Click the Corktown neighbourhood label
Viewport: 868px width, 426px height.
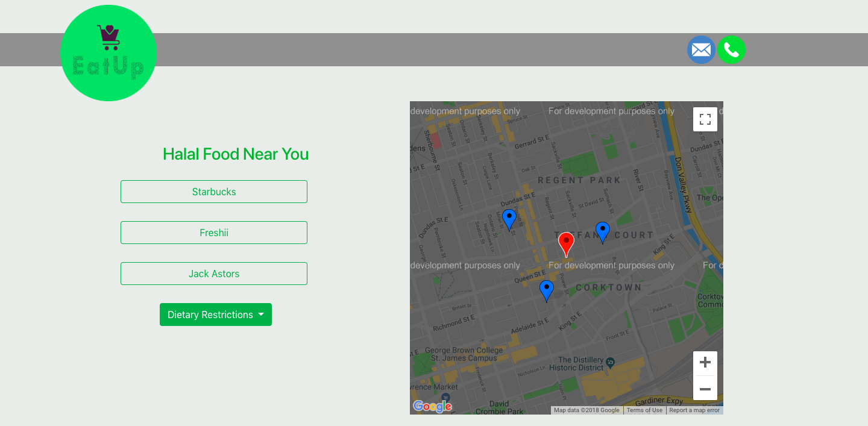point(609,287)
